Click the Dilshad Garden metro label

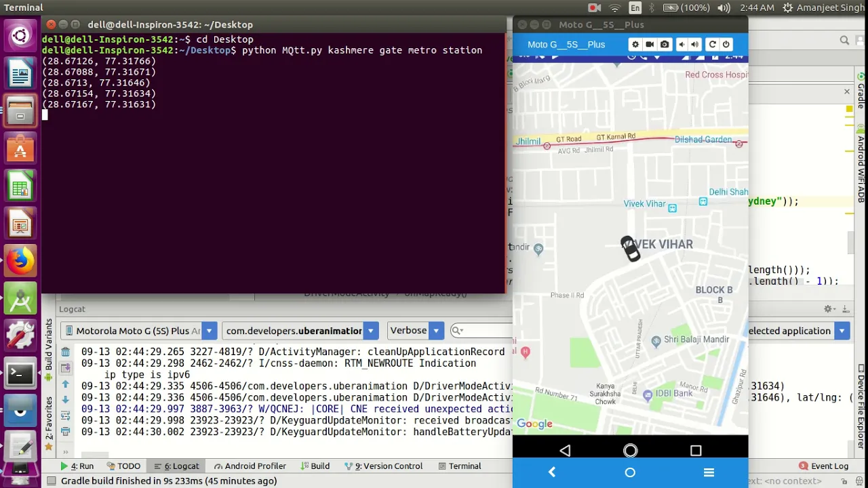(703, 140)
